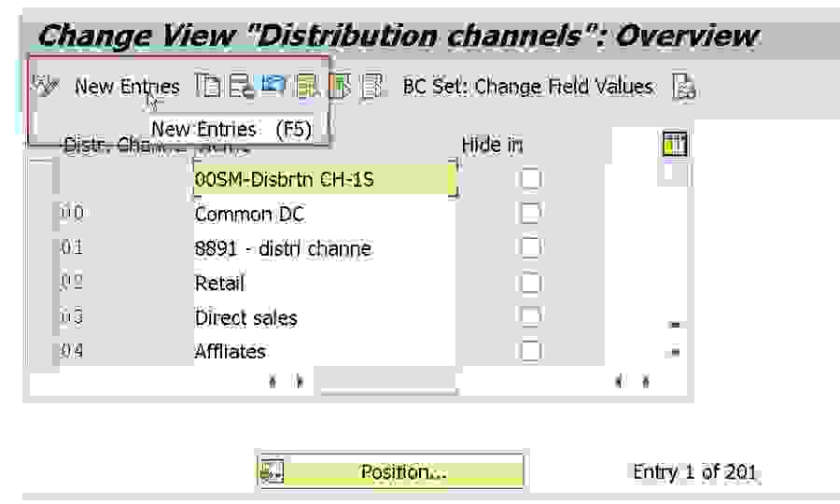Click the Select All icon in toolbar

point(306,87)
